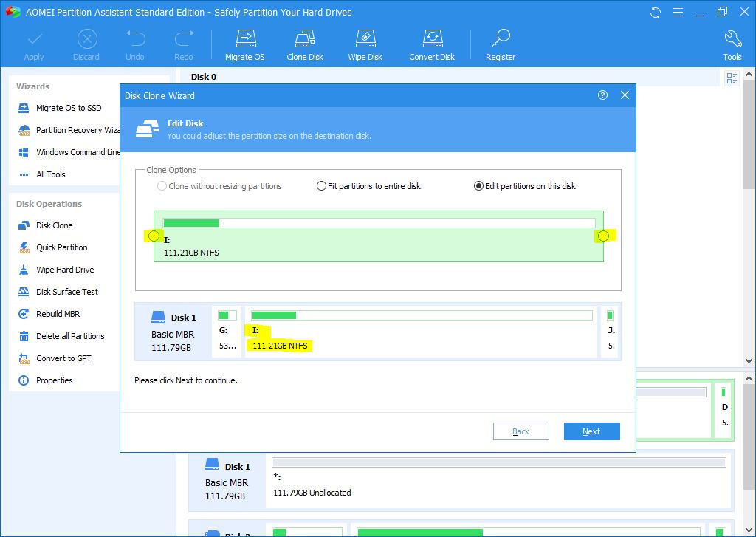756x537 pixels.
Task: Select the Wipe Disk toolbar icon
Action: [x=365, y=39]
